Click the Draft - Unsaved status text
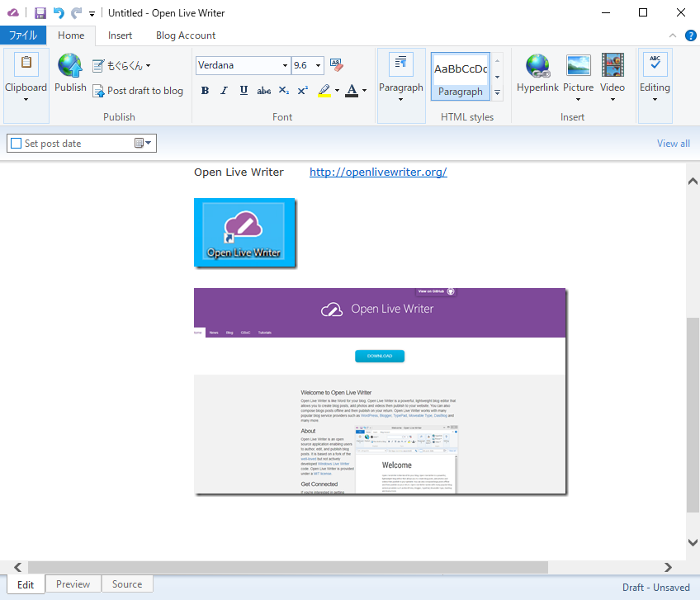Screen dimensions: 700x600 [x=656, y=587]
